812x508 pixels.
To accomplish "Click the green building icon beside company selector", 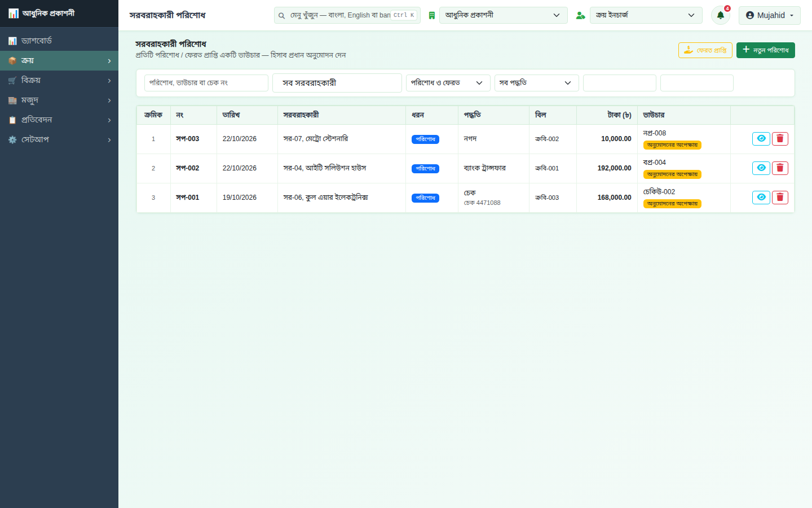I will click(x=432, y=15).
